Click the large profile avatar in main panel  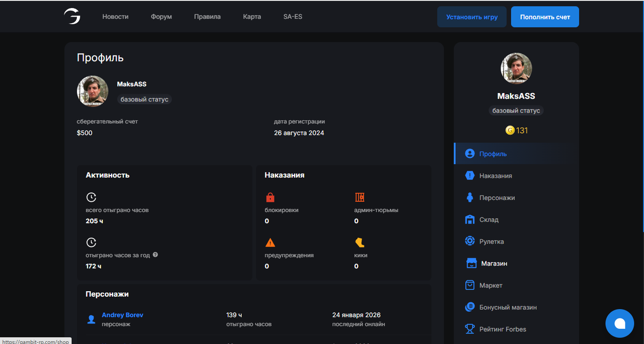pos(93,91)
